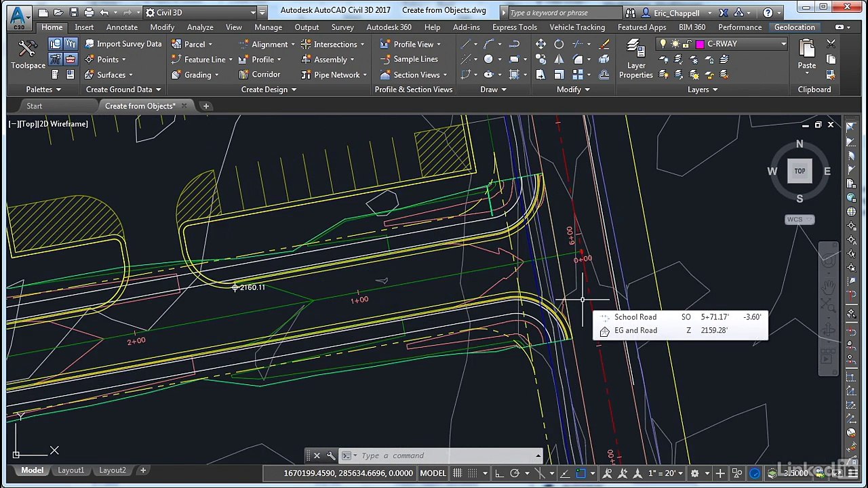Click the MODEL button in status bar
Viewport: 868px width, 488px height.
(433, 473)
